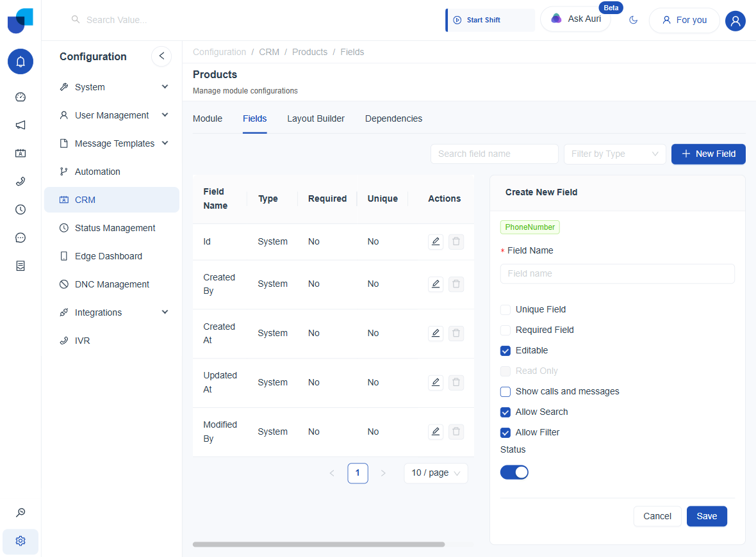This screenshot has width=756, height=557.
Task: Click the horizontal scrollbar under the fields table
Action: 318,544
